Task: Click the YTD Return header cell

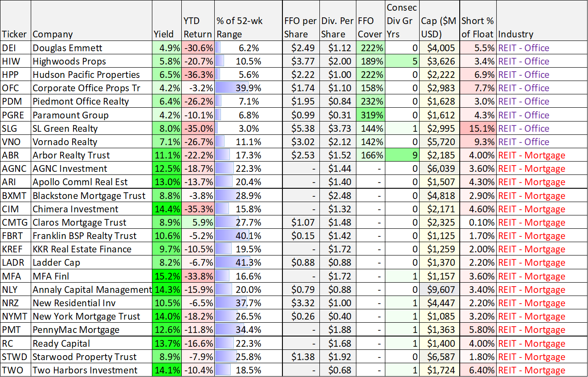Action: pos(198,21)
